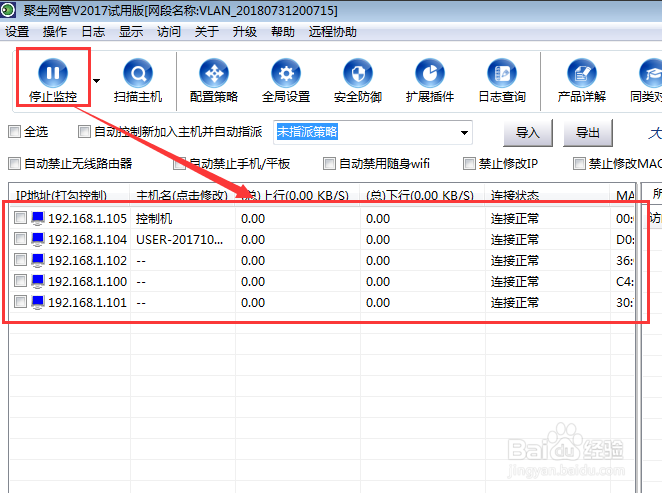Open the 升级 menu

point(245,32)
